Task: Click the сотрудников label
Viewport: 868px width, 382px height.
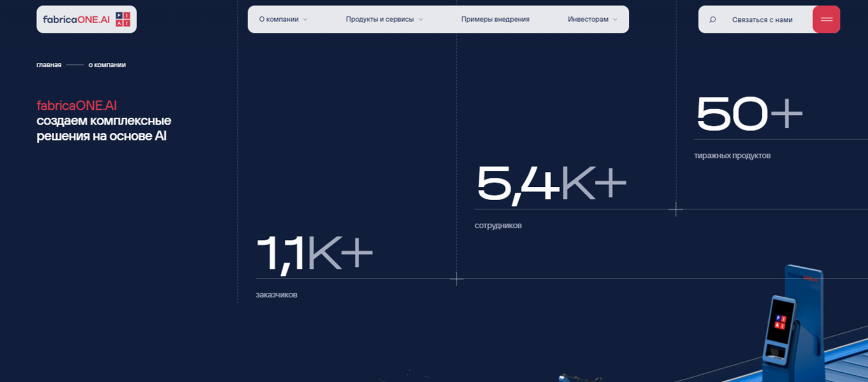Action: (x=498, y=226)
